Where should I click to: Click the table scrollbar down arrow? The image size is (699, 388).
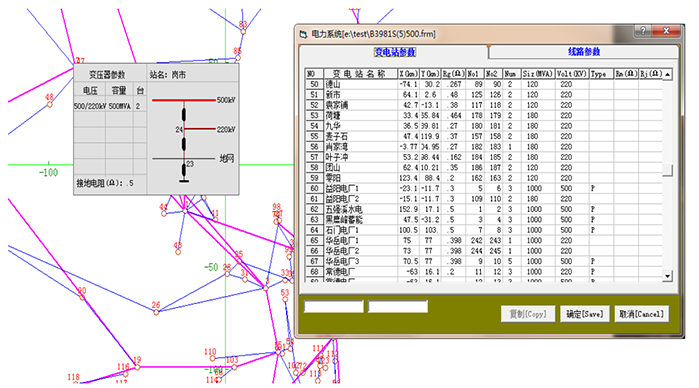[667, 276]
